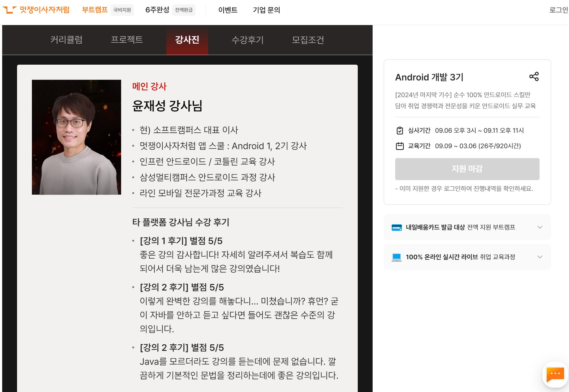Open the 수강후기 tab
The width and height of the screenshot is (569, 392).
[x=247, y=40]
